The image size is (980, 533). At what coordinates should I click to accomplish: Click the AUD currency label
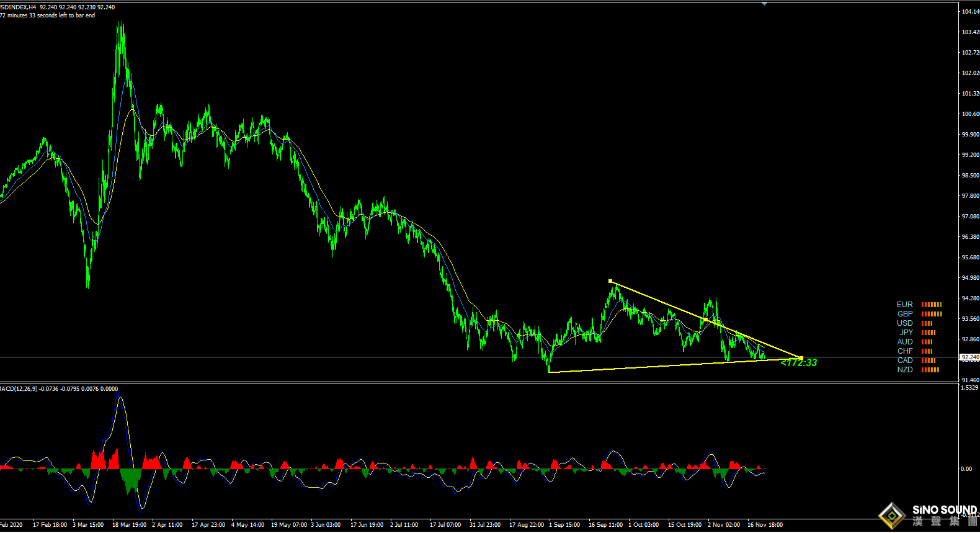click(x=904, y=342)
